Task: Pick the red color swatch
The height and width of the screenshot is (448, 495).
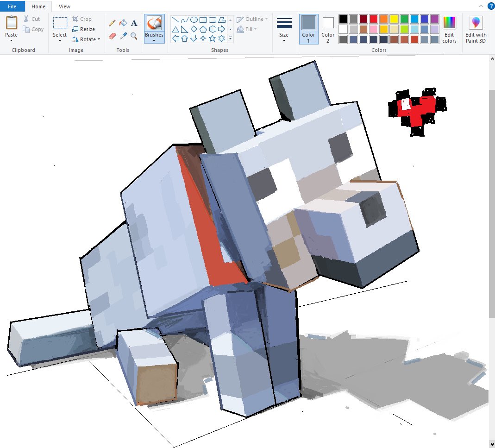Action: [374, 19]
